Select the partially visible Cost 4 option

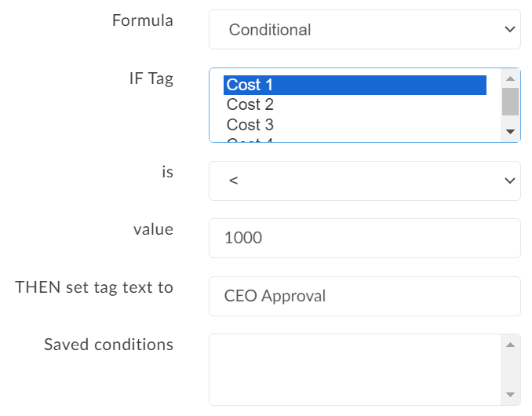pyautogui.click(x=355, y=140)
